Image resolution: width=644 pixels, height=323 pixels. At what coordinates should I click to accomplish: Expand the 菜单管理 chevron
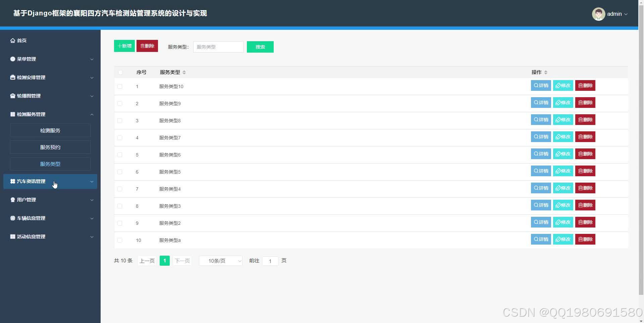pyautogui.click(x=92, y=59)
